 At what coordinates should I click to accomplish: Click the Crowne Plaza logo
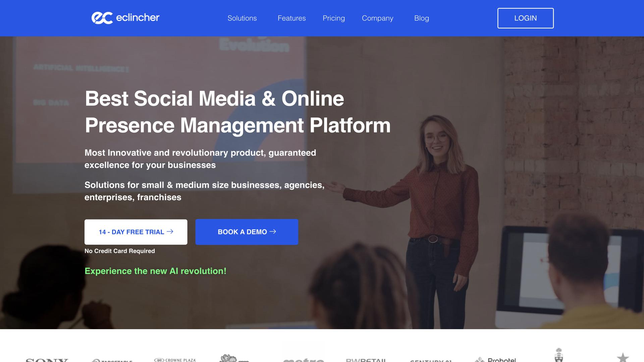click(175, 360)
